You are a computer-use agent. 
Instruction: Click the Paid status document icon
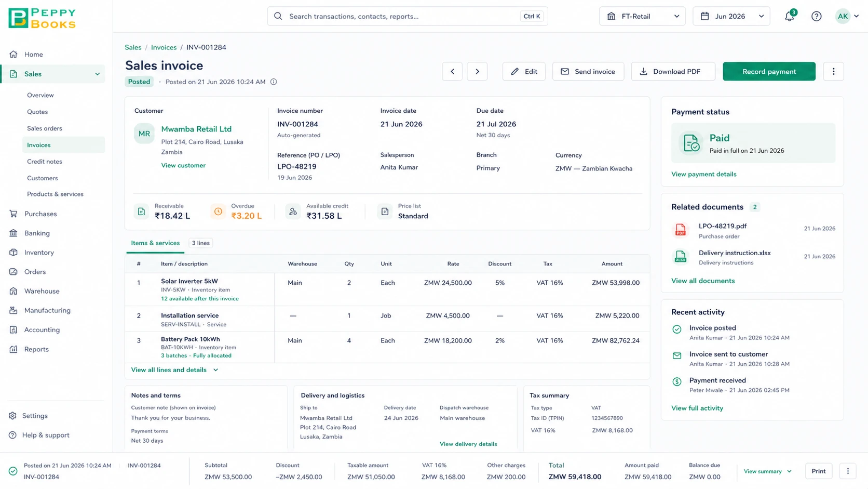[691, 143]
